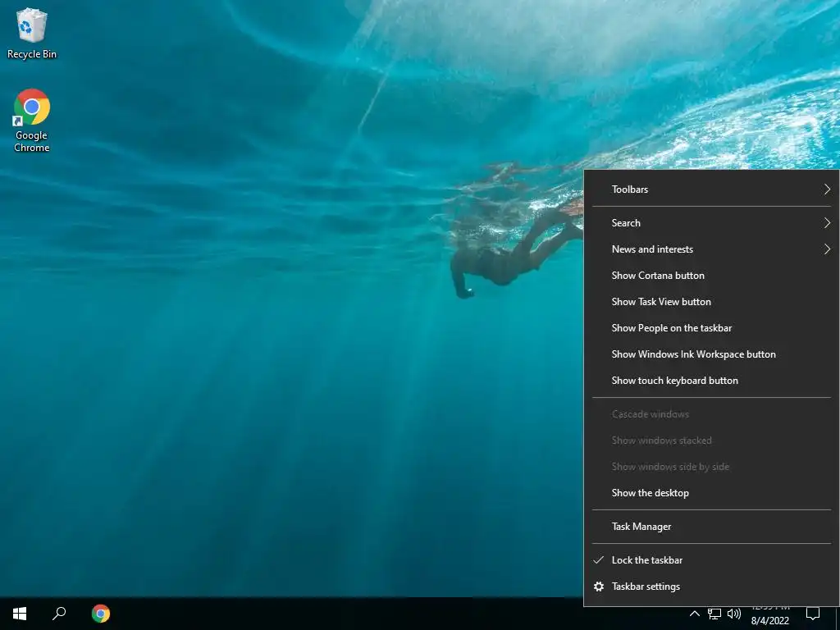This screenshot has height=630, width=840.
Task: Open the Recycle Bin desktop icon
Action: 32,33
